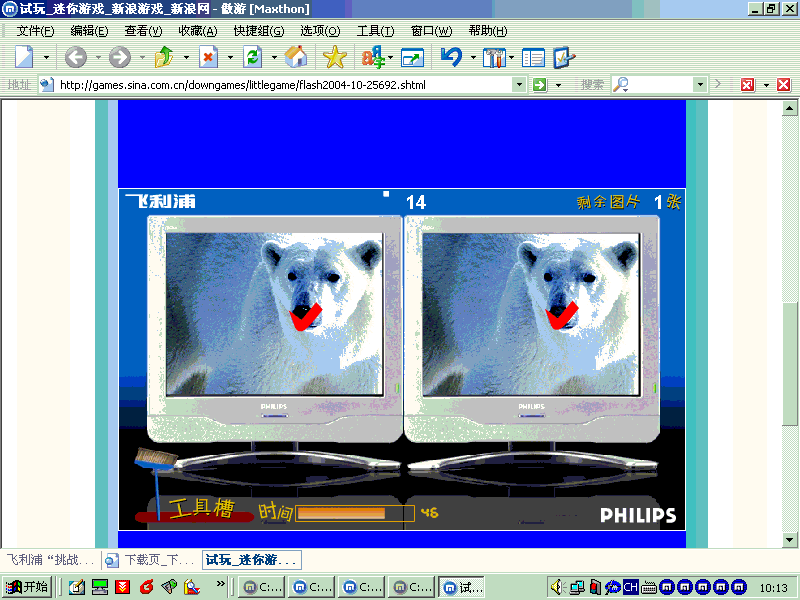Screen dimensions: 800x600
Task: Open the Refresh button dropdown arrow
Action: tap(274, 57)
